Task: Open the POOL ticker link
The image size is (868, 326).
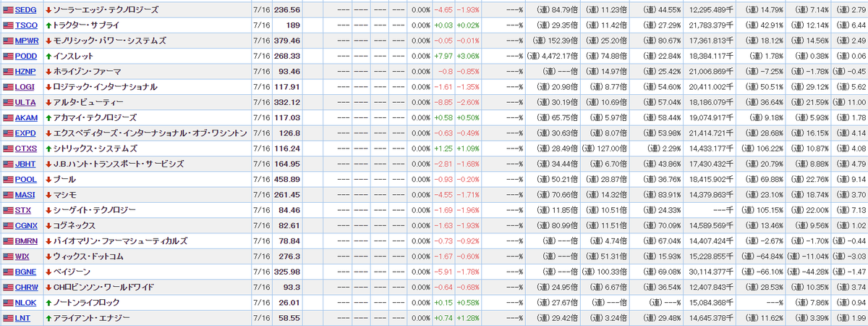Action: click(x=25, y=179)
